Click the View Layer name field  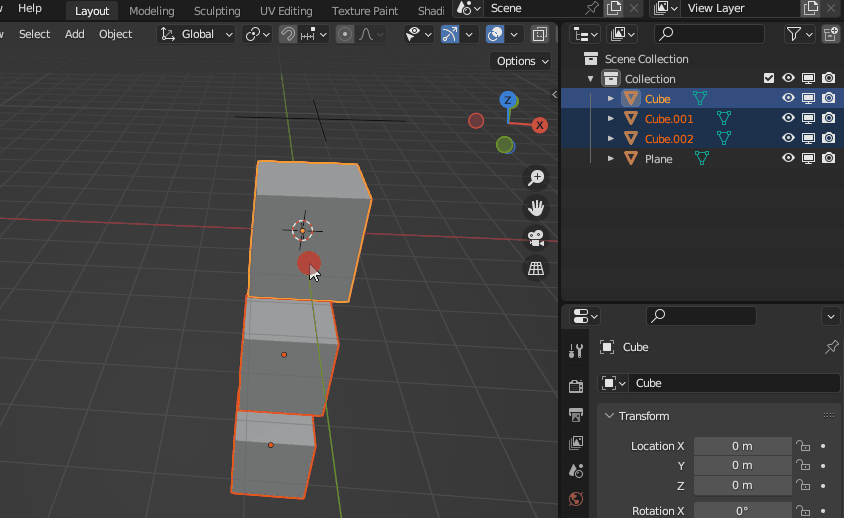(740, 8)
